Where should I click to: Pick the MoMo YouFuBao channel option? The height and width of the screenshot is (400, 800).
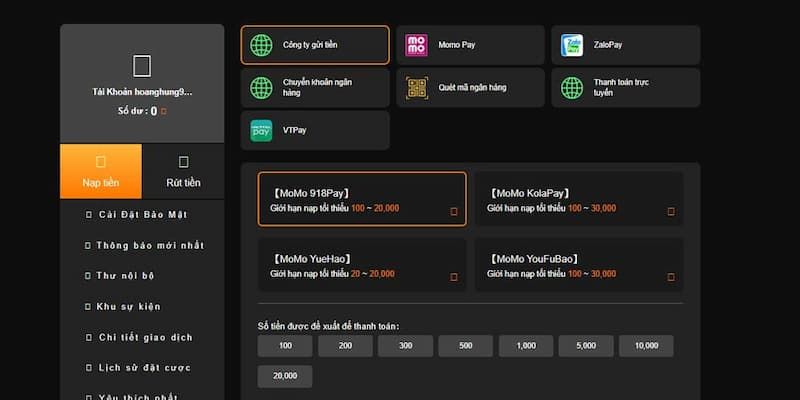pos(579,265)
